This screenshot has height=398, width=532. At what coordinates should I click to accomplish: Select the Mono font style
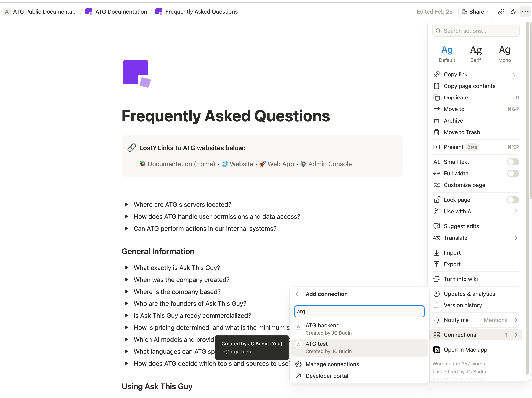pos(505,54)
